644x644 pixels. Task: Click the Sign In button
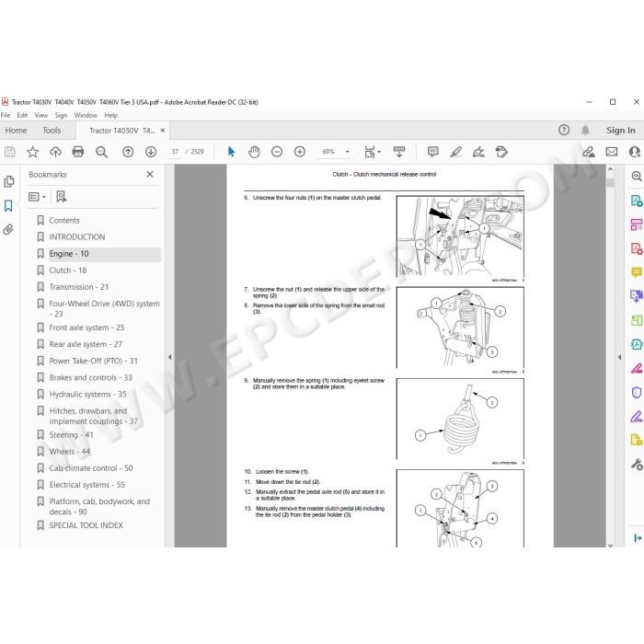[621, 131]
